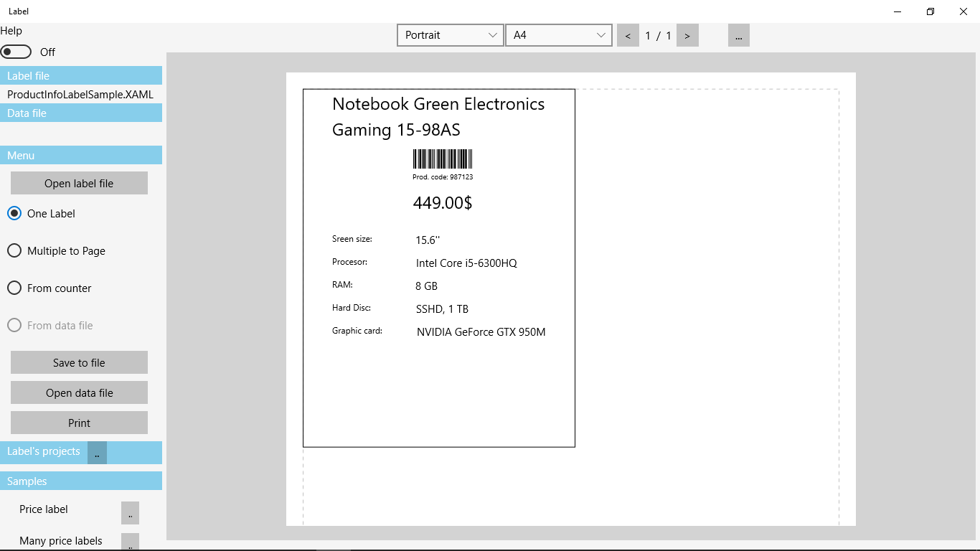Select the ProductInfoLabelSample.XAML file entry
980x551 pixels.
point(80,94)
